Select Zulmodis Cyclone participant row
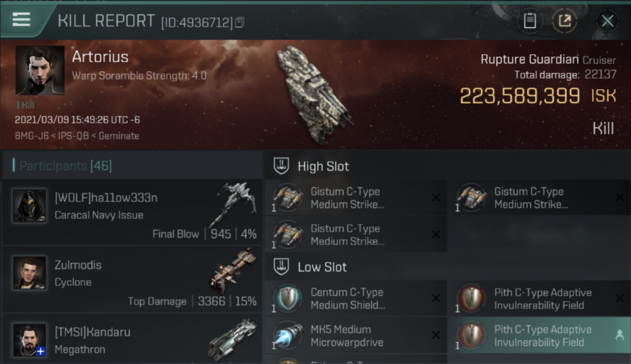Screen dimensions: 631x364 point(132,279)
